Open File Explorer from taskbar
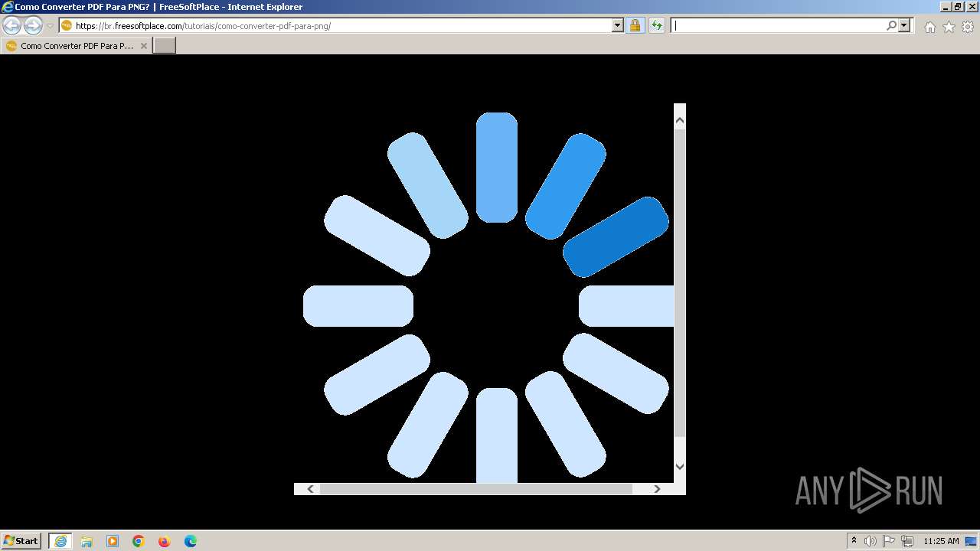Image resolution: width=980 pixels, height=551 pixels. tap(87, 541)
